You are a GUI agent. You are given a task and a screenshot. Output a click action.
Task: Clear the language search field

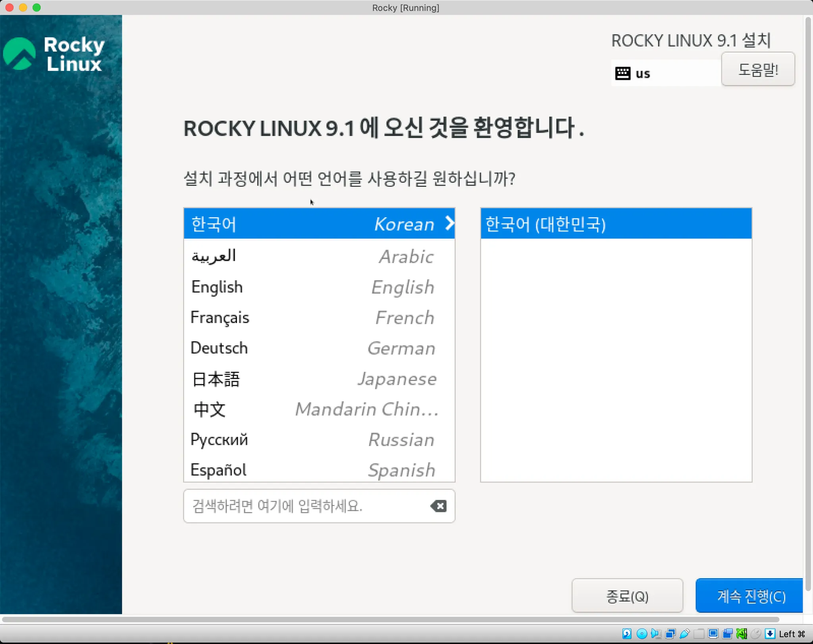pyautogui.click(x=438, y=506)
